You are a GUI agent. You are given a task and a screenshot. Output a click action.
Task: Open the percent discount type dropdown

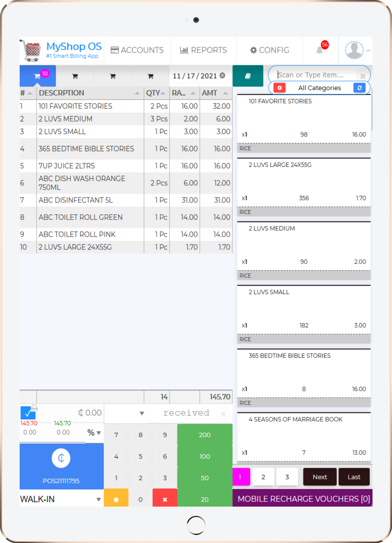pos(94,433)
